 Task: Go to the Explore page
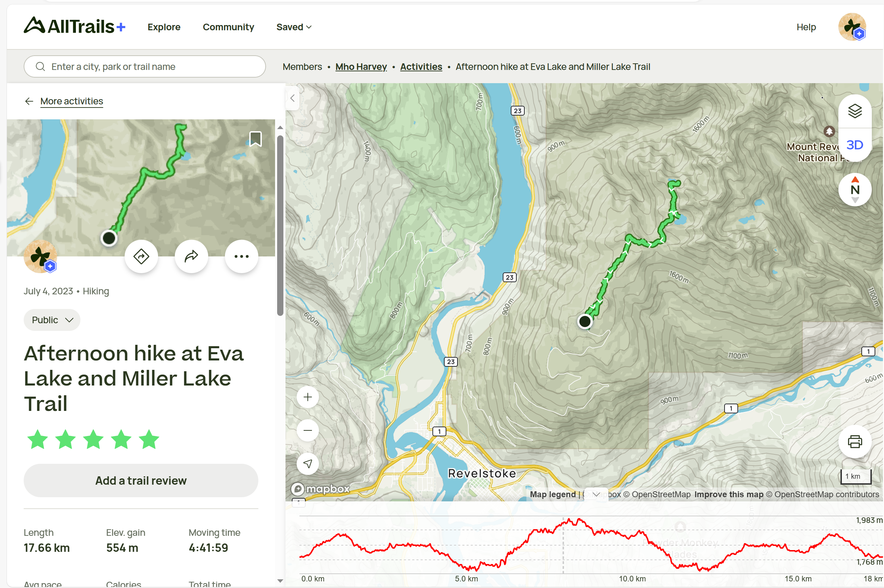pos(164,27)
